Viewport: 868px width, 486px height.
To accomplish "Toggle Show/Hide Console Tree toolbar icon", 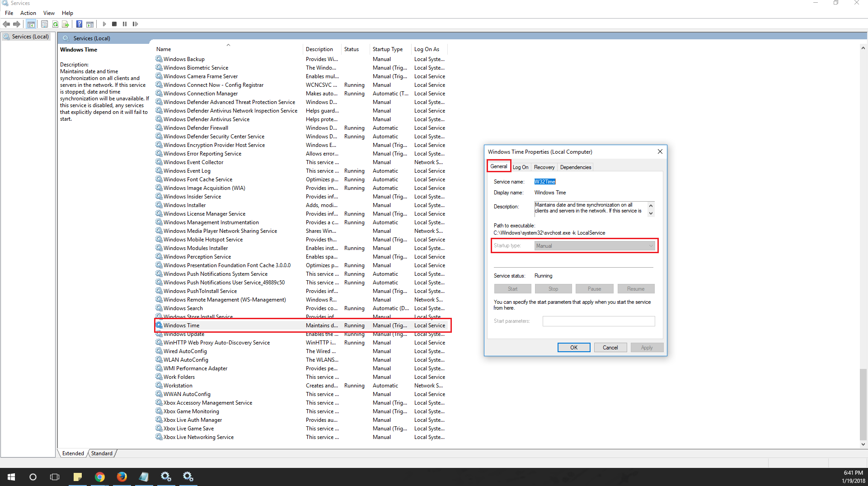I will click(31, 24).
